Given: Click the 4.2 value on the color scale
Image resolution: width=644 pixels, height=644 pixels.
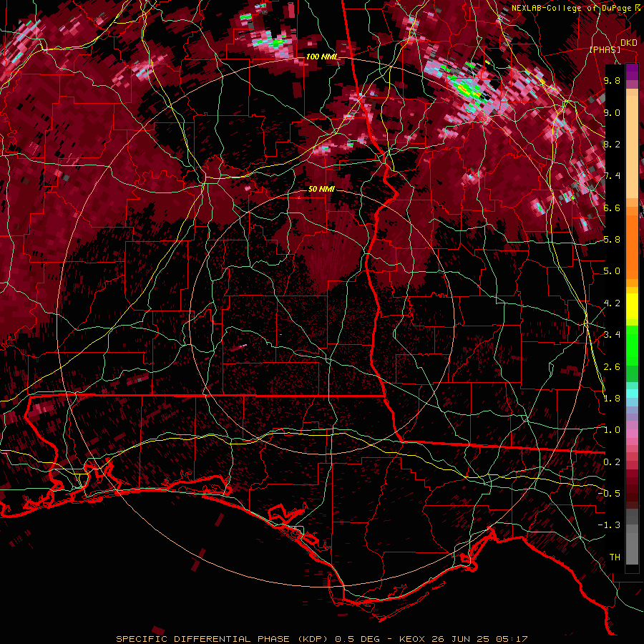Looking at the screenshot, I should [x=612, y=303].
